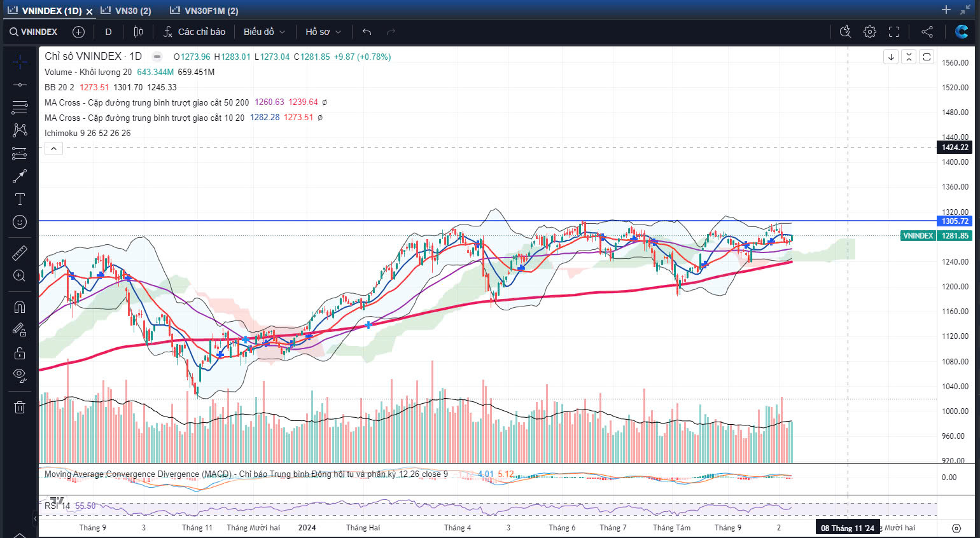Switch to the VN30F1M (2) tab
The image size is (980, 538).
(204, 11)
